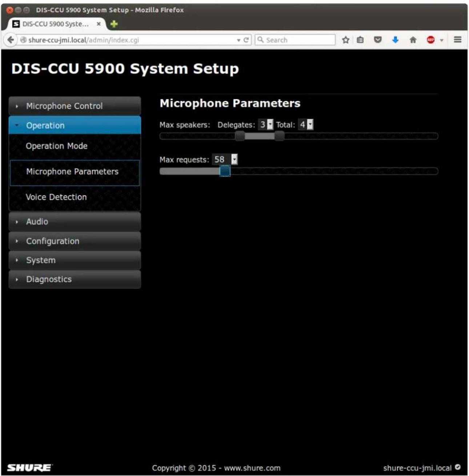
Task: Click the DIS-CCU 5900 System Setup heading
Action: (125, 69)
